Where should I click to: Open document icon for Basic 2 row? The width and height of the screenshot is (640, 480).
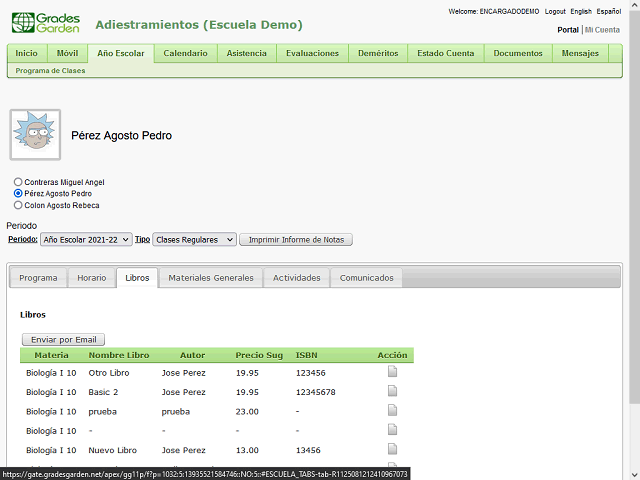pos(392,391)
